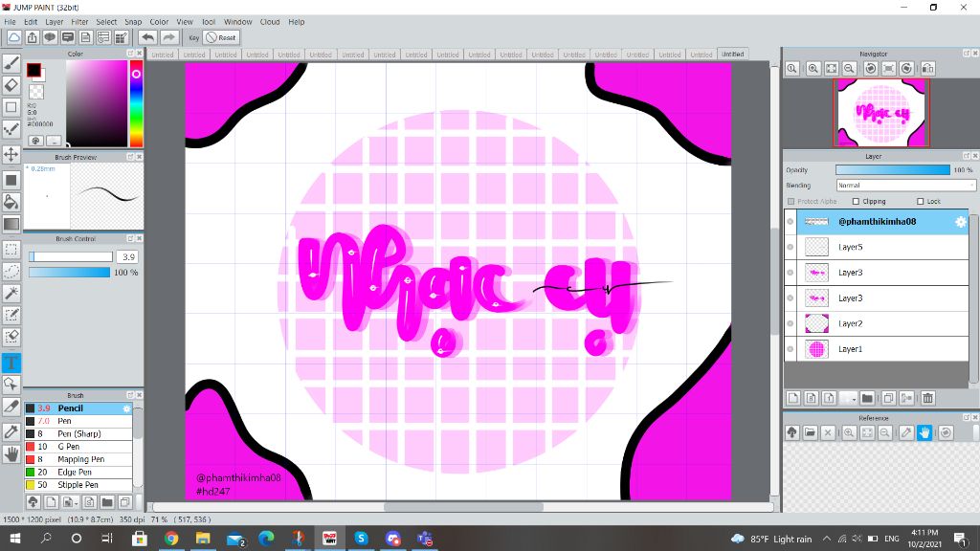Click the brush size value field 3.9
Image resolution: width=980 pixels, height=551 pixels.
[128, 256]
